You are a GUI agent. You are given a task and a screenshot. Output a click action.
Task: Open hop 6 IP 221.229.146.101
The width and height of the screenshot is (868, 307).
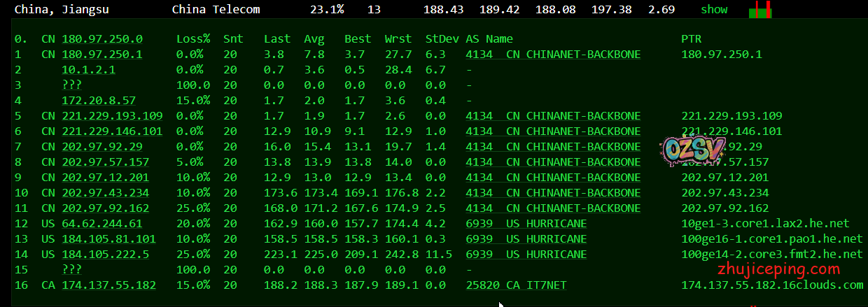[x=112, y=131]
